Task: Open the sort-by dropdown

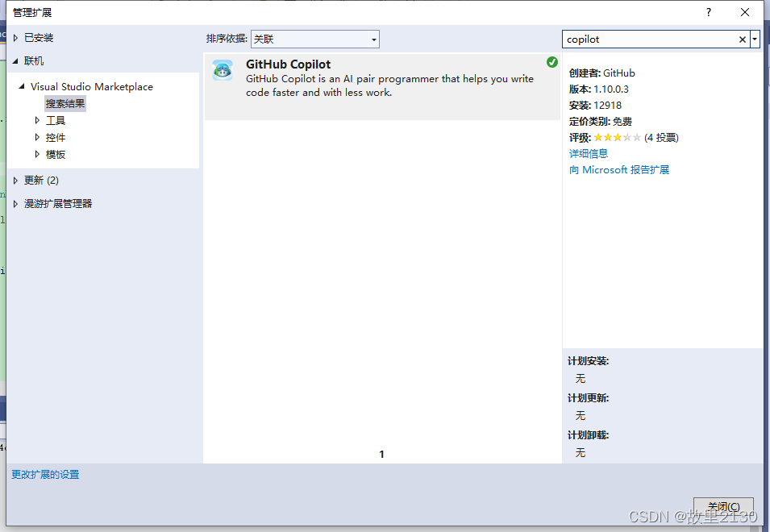Action: (314, 39)
